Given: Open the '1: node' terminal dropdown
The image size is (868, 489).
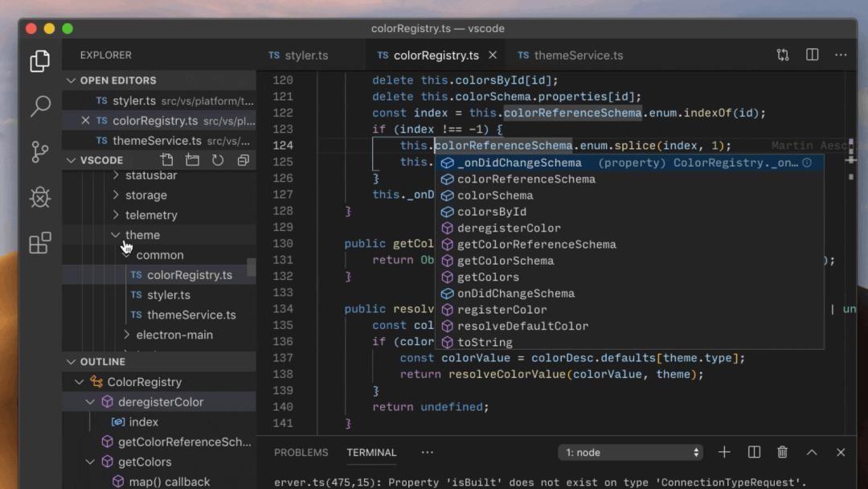Looking at the screenshot, I should tap(630, 452).
